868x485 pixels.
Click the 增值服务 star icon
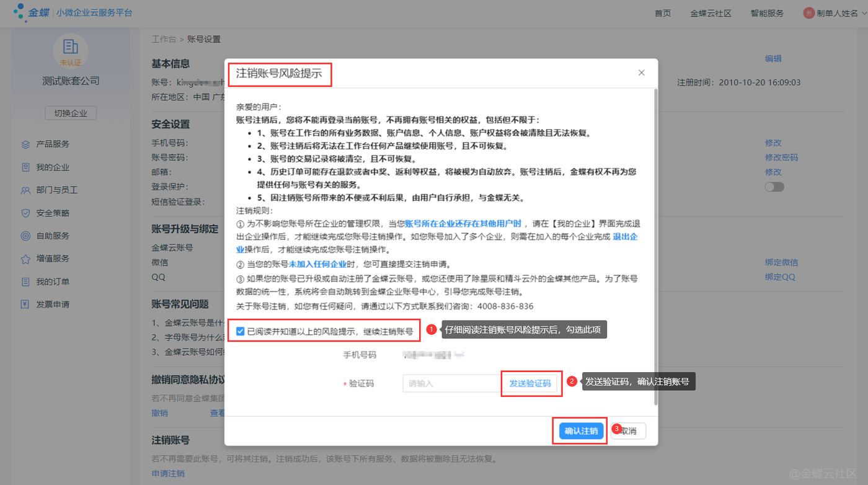tap(25, 259)
